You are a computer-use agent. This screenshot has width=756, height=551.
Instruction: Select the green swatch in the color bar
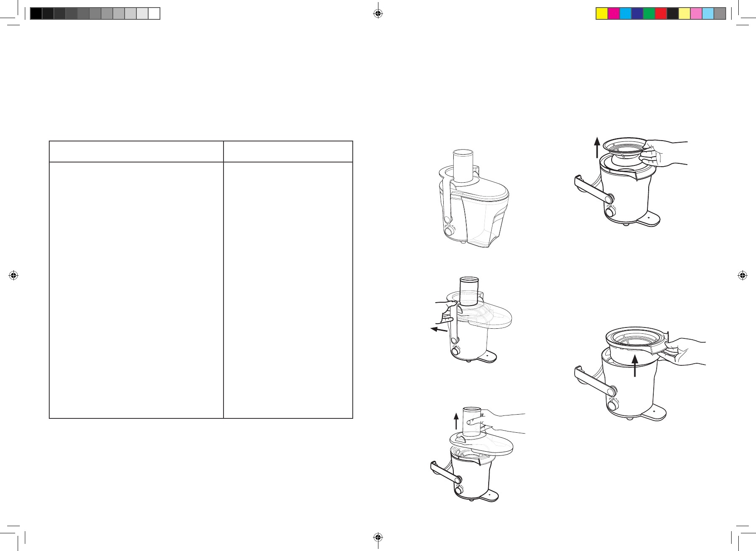649,14
